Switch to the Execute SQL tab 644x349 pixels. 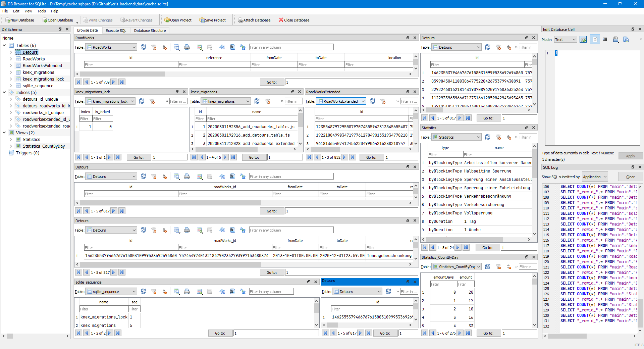click(116, 30)
